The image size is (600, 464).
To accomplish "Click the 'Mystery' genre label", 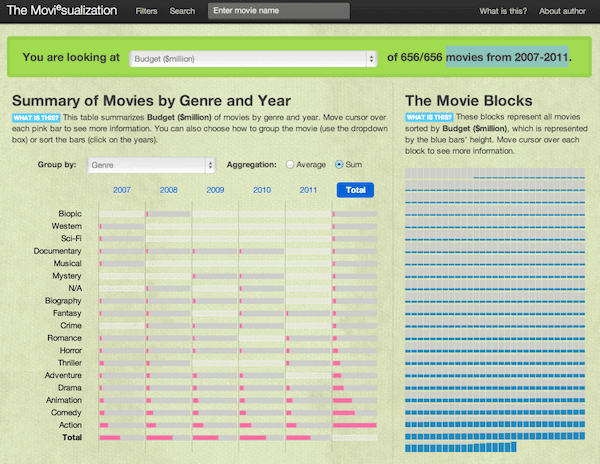I will coord(67,276).
